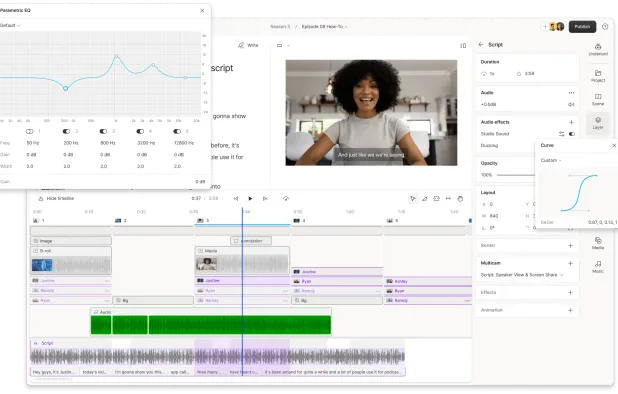Click the 200 Hz frequency field

pyautogui.click(x=71, y=143)
